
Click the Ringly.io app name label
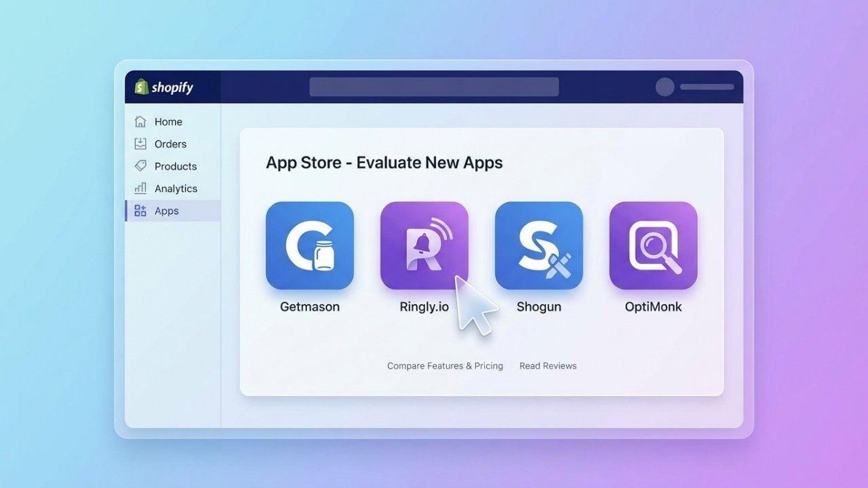pyautogui.click(x=425, y=307)
